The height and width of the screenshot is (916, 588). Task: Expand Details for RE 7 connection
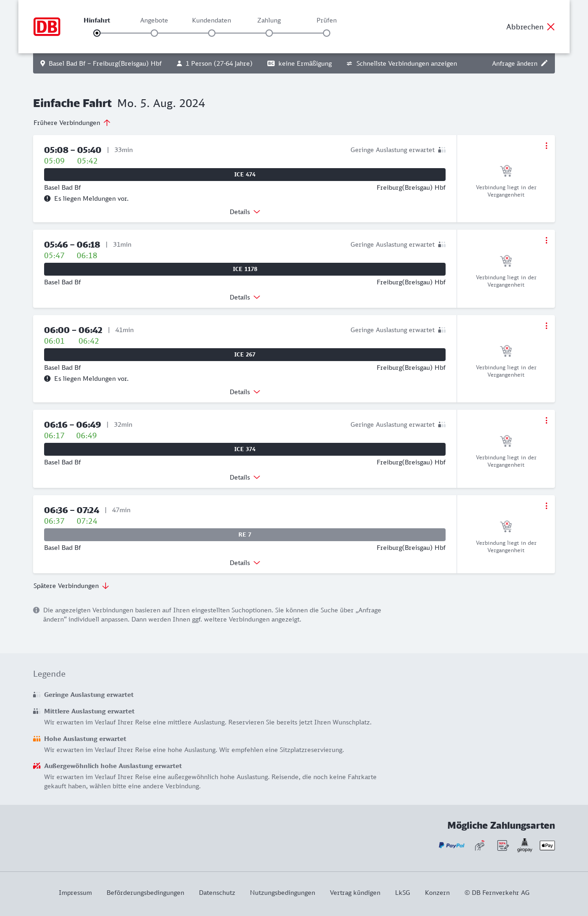click(x=245, y=563)
